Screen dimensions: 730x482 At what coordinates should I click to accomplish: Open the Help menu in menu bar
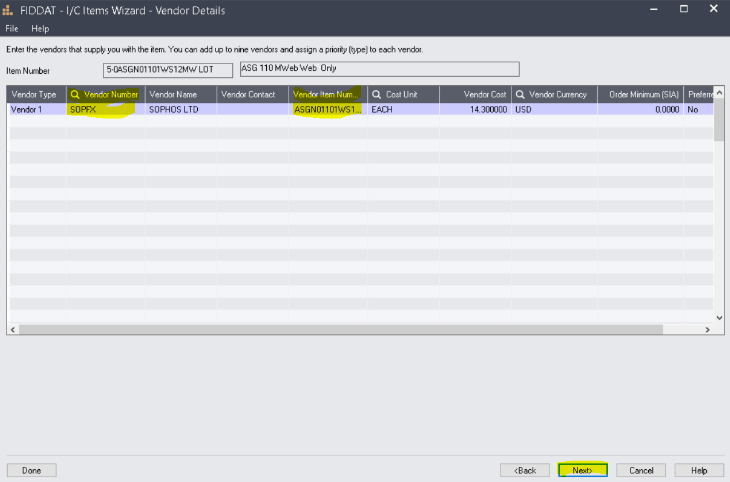(40, 29)
